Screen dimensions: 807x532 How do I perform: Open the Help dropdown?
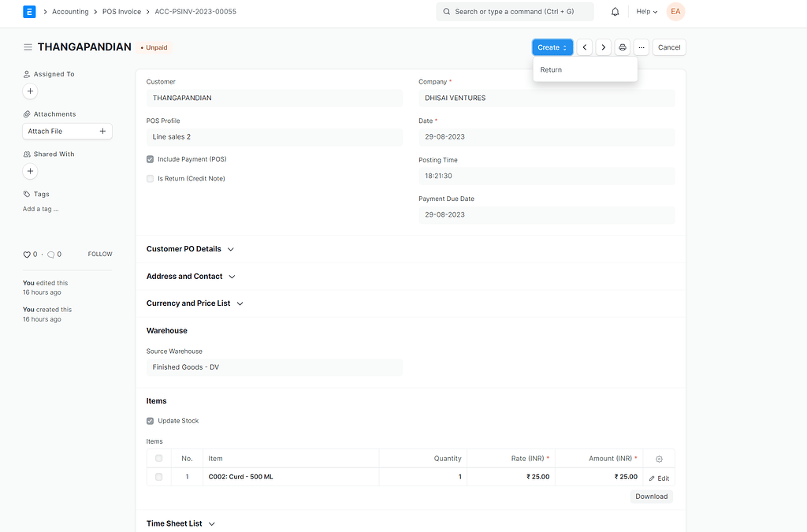(646, 11)
